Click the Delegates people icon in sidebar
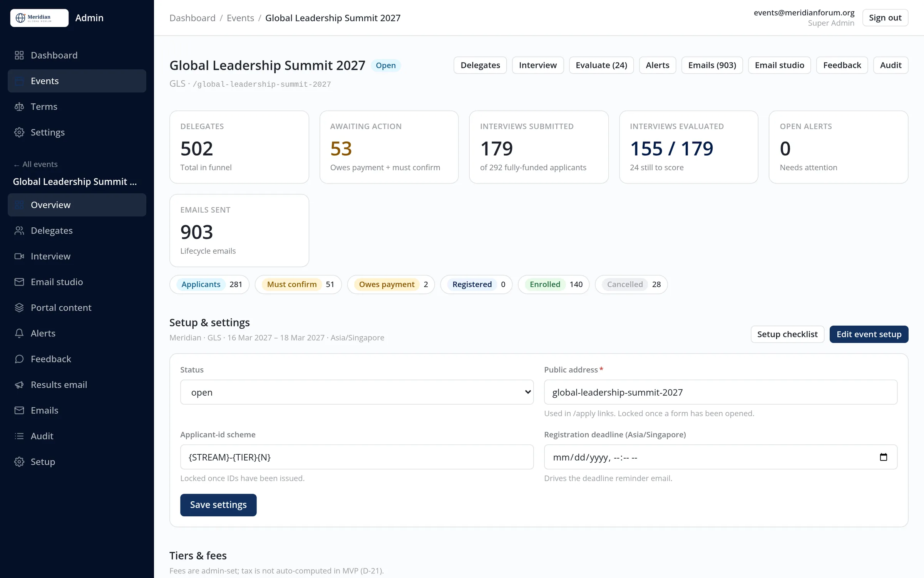924x578 pixels. pos(19,230)
